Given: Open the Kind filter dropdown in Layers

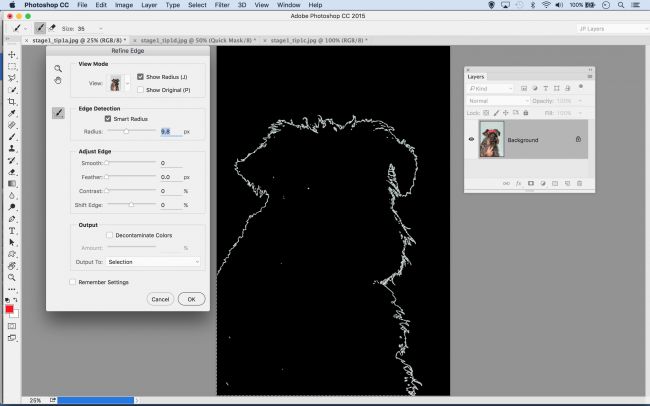Looking at the screenshot, I should coord(490,88).
